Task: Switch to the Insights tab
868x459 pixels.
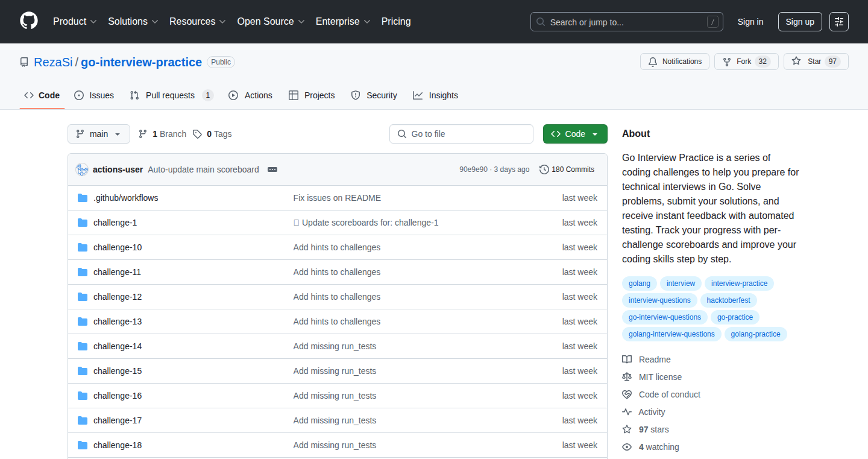Action: point(435,95)
